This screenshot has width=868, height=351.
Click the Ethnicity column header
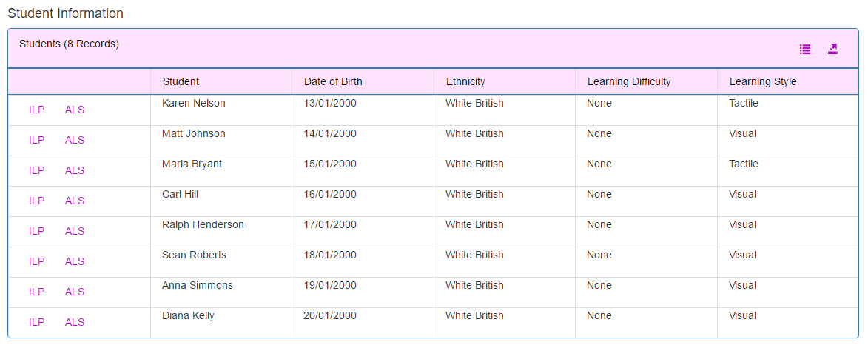465,82
